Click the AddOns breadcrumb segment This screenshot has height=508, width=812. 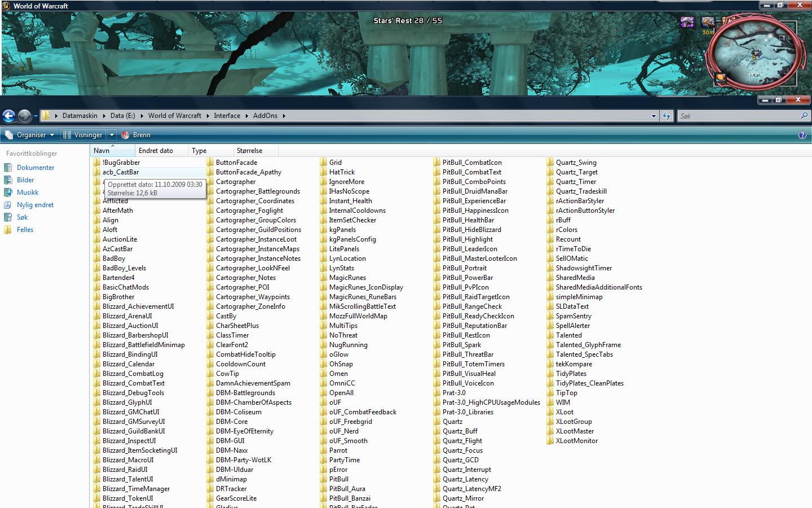[265, 116]
